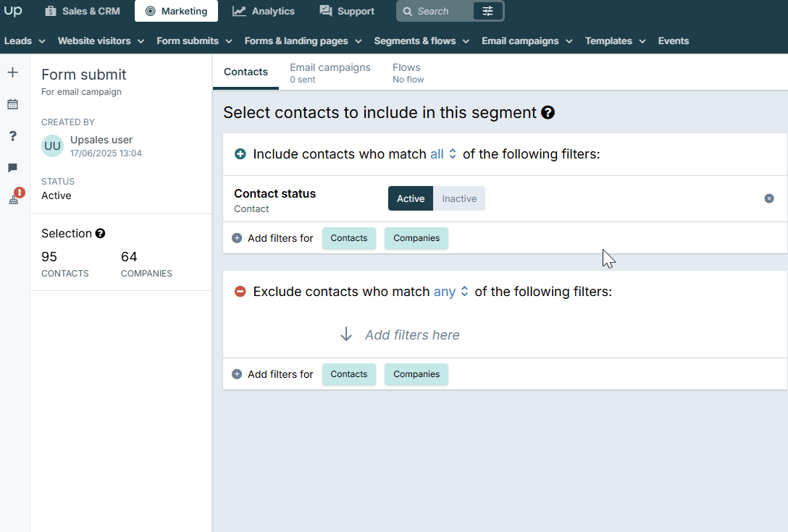Open the notifications alert icon in sidebar

click(x=16, y=196)
